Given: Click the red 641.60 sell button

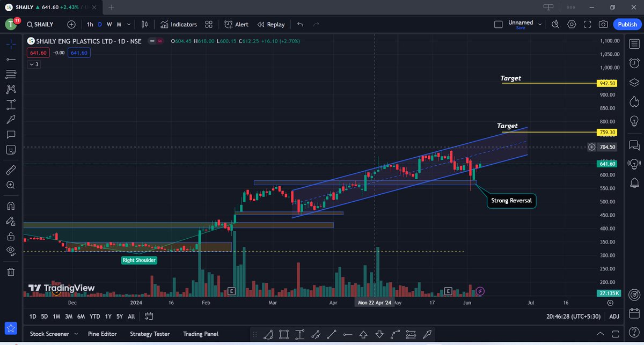Looking at the screenshot, I should [x=39, y=53].
